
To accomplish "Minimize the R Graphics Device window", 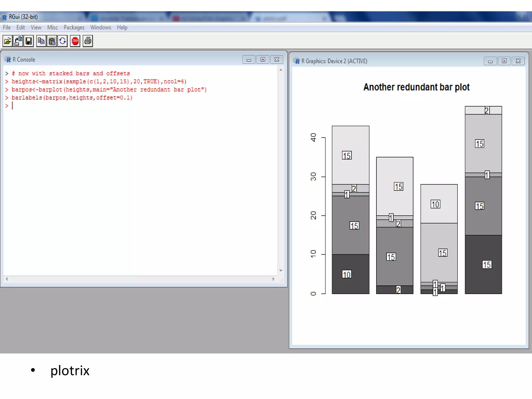I will click(x=490, y=61).
